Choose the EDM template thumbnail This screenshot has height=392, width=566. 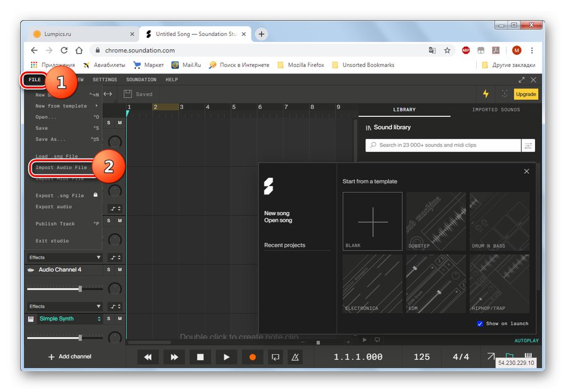tap(436, 284)
